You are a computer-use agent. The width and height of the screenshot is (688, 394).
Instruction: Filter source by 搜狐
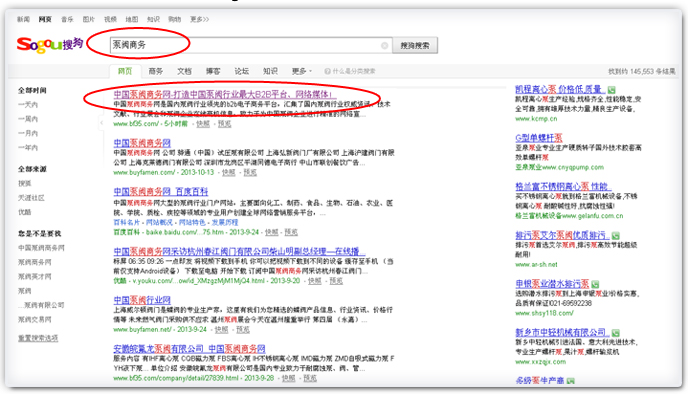(25, 183)
